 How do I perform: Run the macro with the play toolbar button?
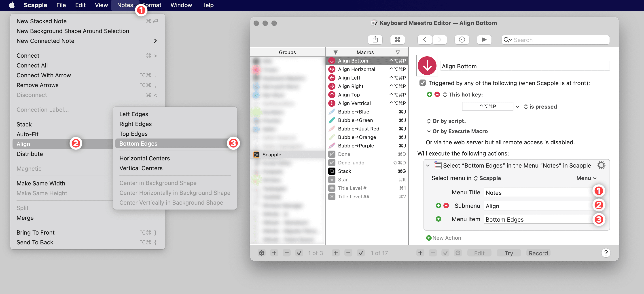484,40
